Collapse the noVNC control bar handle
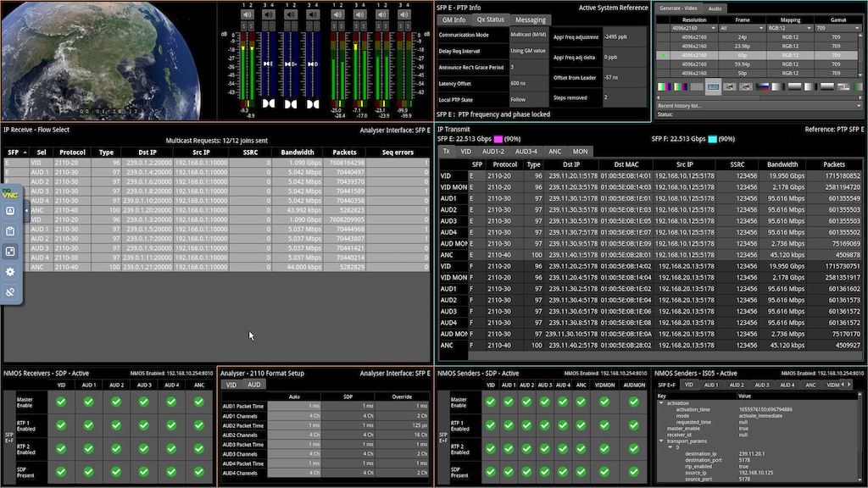The height and width of the screenshot is (488, 868). pyautogui.click(x=25, y=210)
